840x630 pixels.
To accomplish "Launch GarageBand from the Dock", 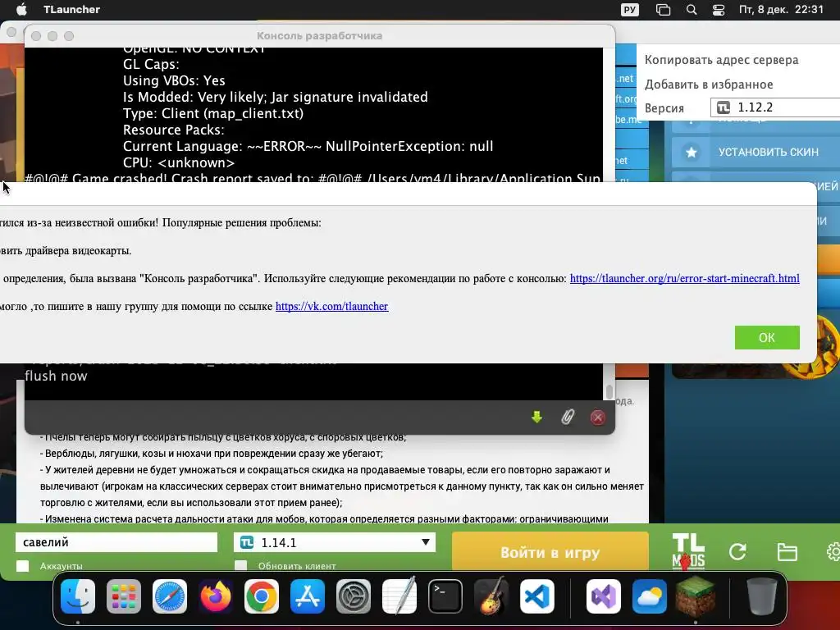I will tap(491, 596).
